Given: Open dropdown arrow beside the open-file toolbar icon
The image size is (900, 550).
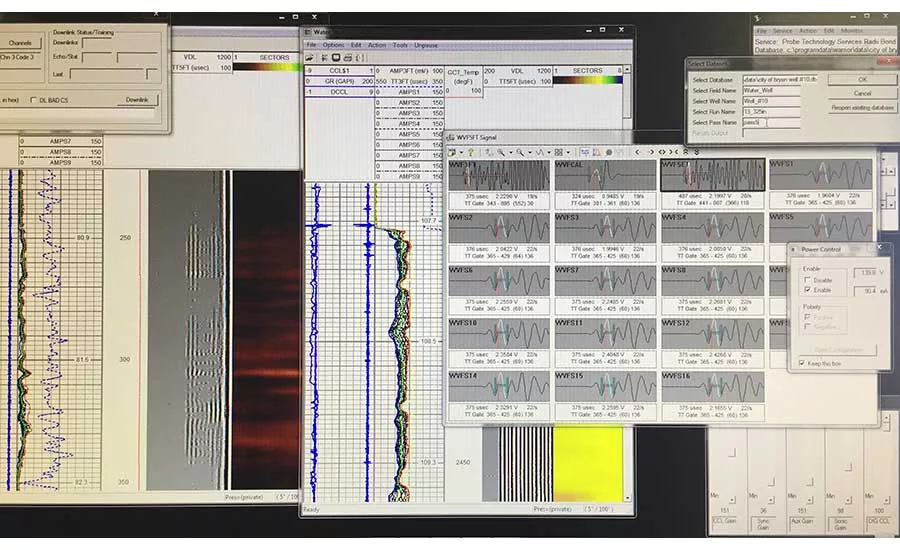Looking at the screenshot, I should tap(461, 152).
